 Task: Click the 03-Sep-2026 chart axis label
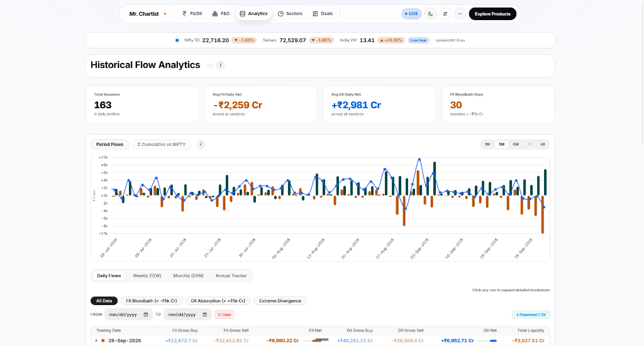point(419,248)
